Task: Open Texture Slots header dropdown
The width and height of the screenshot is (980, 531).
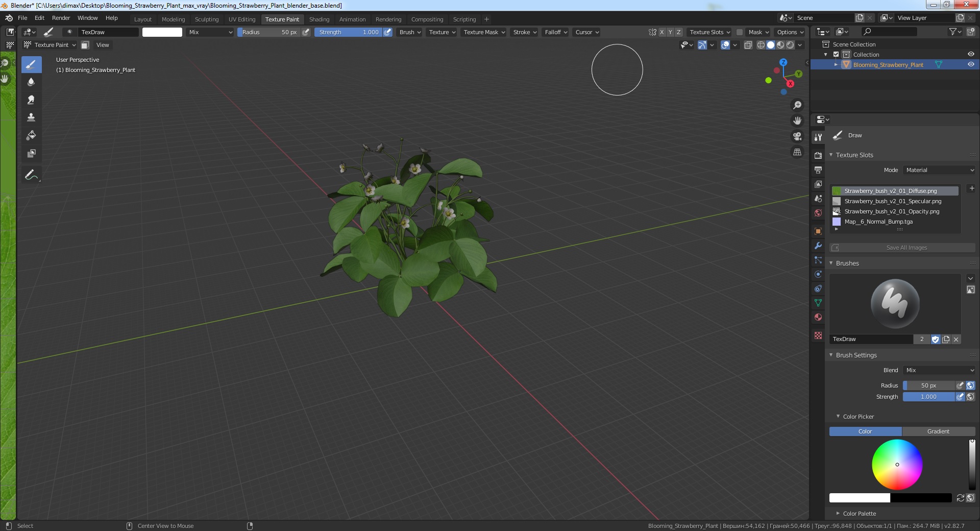Action: pyautogui.click(x=709, y=32)
